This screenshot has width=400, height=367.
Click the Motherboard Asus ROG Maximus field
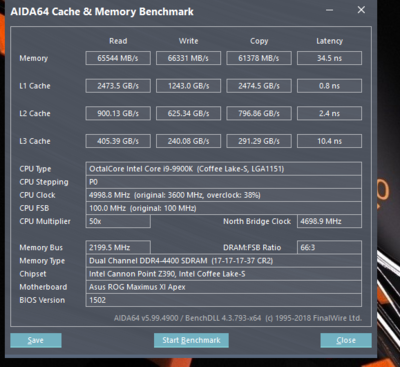click(224, 287)
